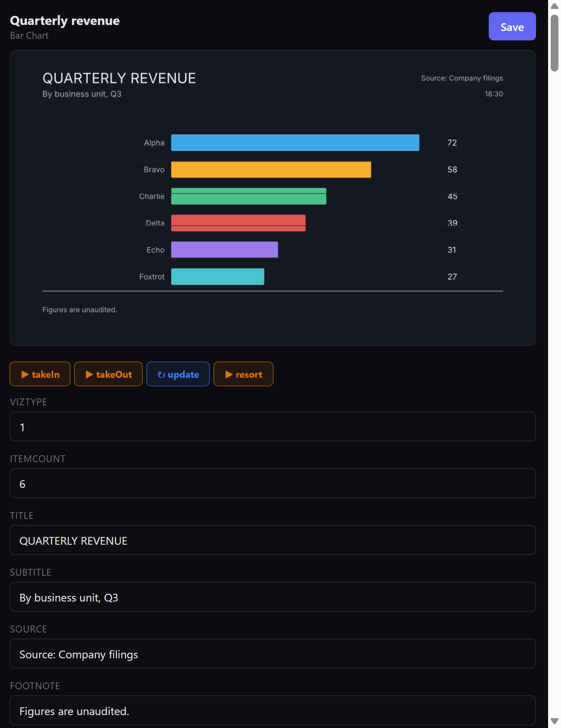561x728 pixels.
Task: Click the 'Quarterly revenue' page heading
Action: 65,21
